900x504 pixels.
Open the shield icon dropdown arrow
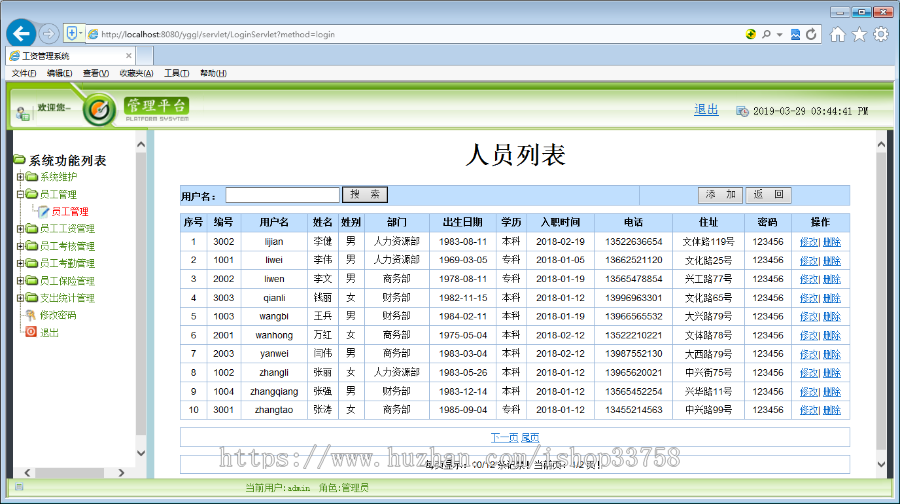80,33
